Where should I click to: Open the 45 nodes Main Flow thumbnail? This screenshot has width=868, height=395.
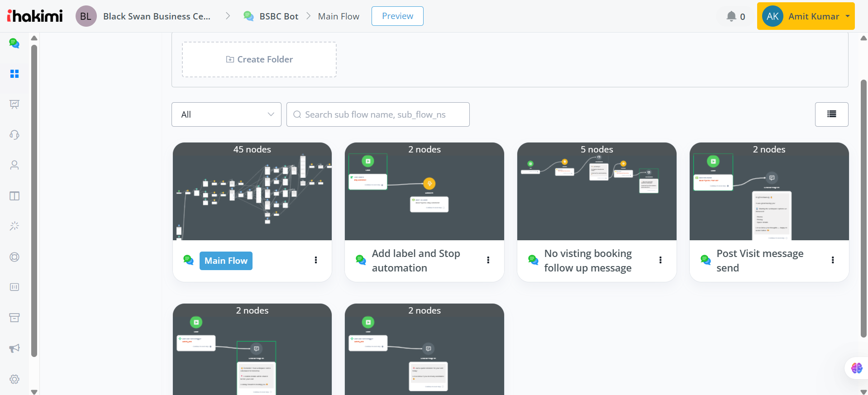click(x=252, y=191)
